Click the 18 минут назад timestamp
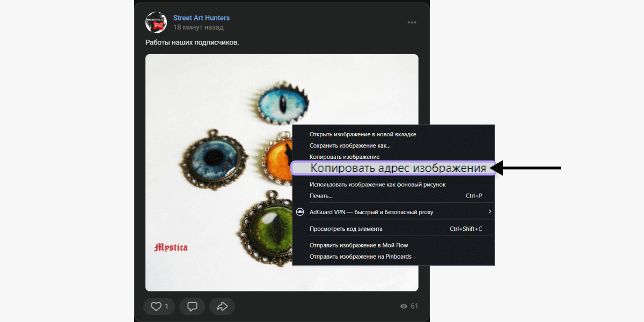The image size is (644, 322). coord(199,27)
